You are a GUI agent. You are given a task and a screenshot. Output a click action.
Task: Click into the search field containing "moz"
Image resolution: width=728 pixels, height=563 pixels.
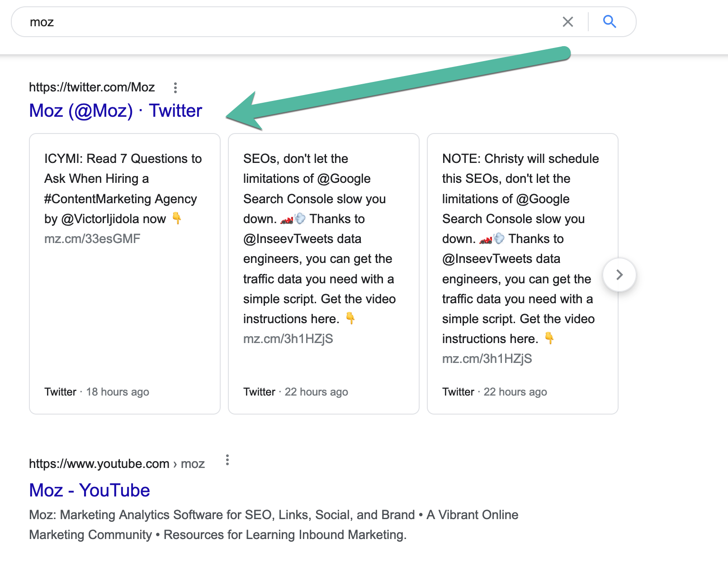(x=271, y=22)
